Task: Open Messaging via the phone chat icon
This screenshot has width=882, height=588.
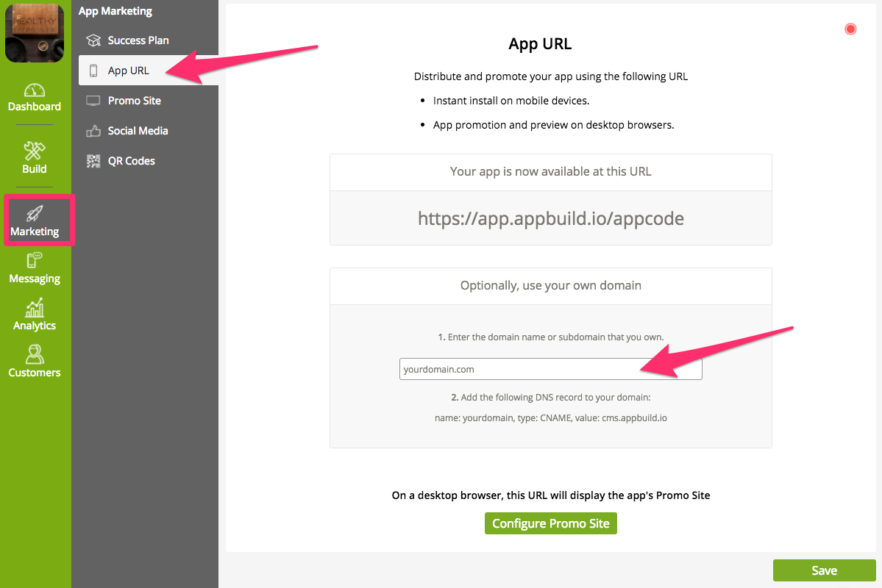Action: (35, 260)
